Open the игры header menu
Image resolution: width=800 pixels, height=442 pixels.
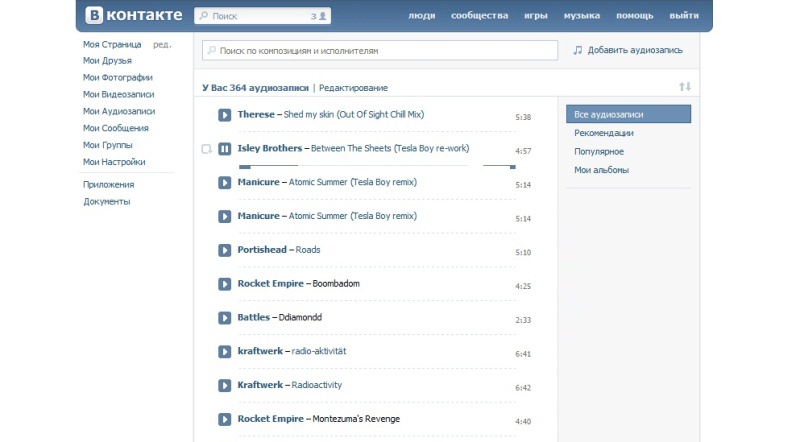(536, 15)
